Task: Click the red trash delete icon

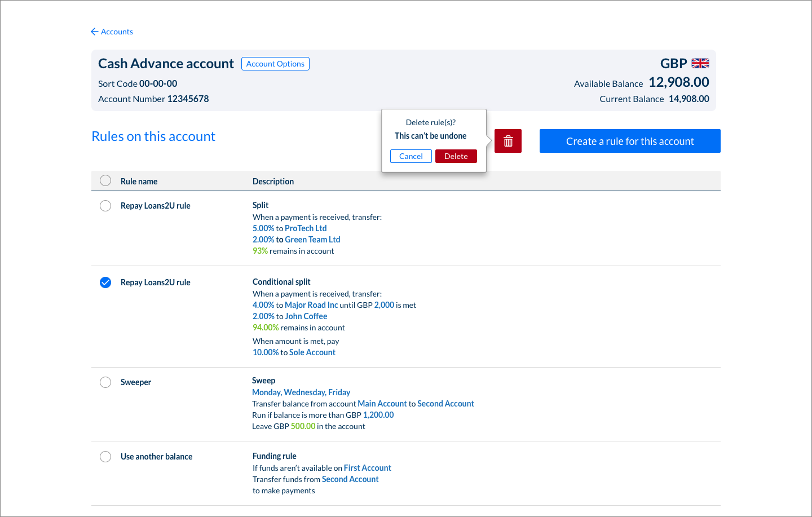Action: 507,141
